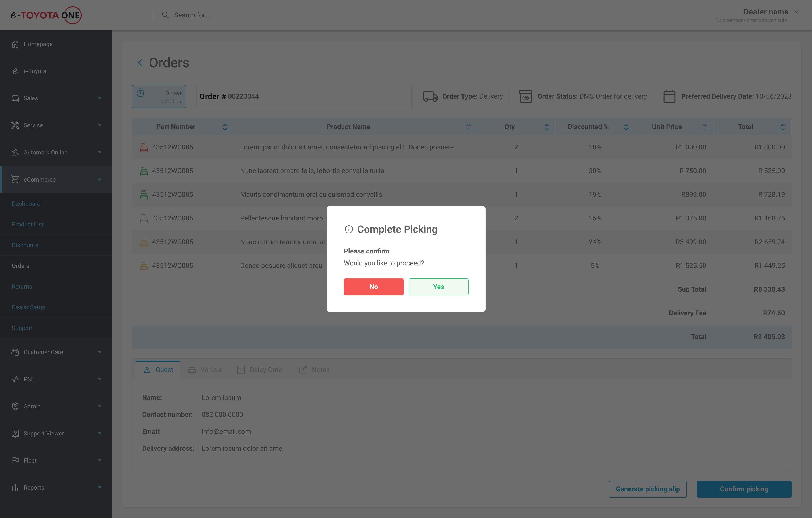Click the search magnifier icon
The width and height of the screenshot is (812, 518).
[165, 15]
